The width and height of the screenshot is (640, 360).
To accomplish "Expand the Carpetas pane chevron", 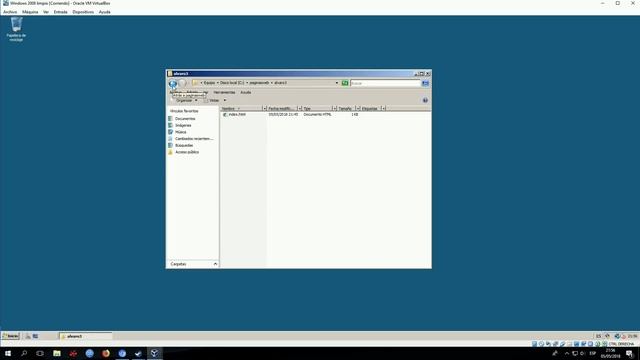I will [215, 264].
